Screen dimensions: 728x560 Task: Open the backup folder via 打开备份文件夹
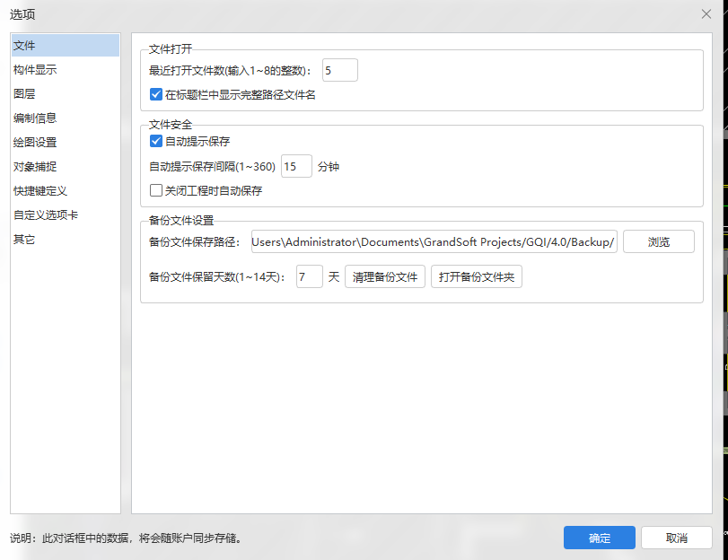(476, 276)
